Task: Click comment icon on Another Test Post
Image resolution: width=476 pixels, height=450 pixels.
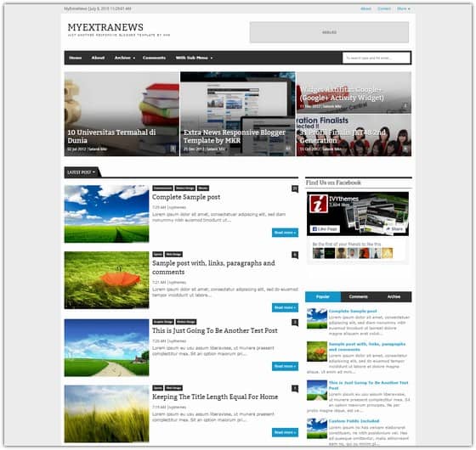Action: pyautogui.click(x=295, y=323)
